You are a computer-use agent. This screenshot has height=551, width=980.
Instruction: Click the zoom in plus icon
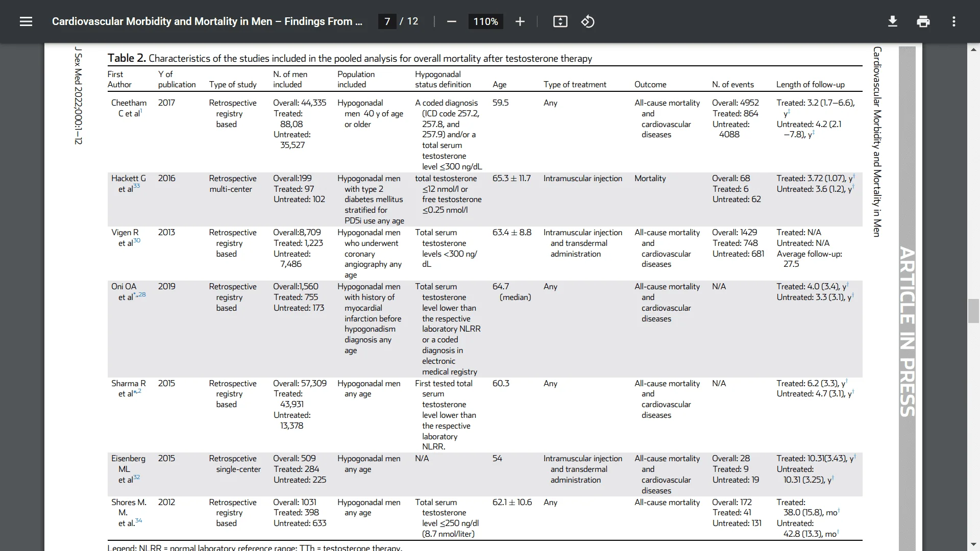pos(520,21)
